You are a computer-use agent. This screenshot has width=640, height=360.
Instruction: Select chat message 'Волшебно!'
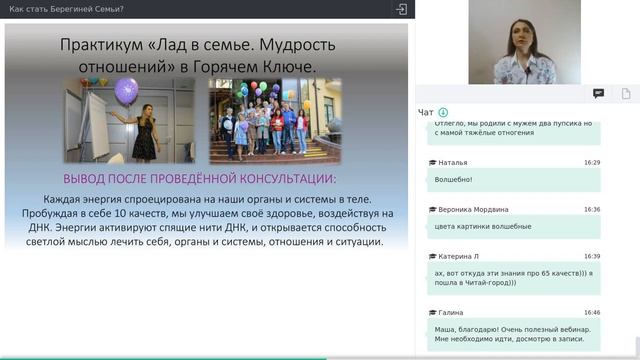[x=514, y=180]
